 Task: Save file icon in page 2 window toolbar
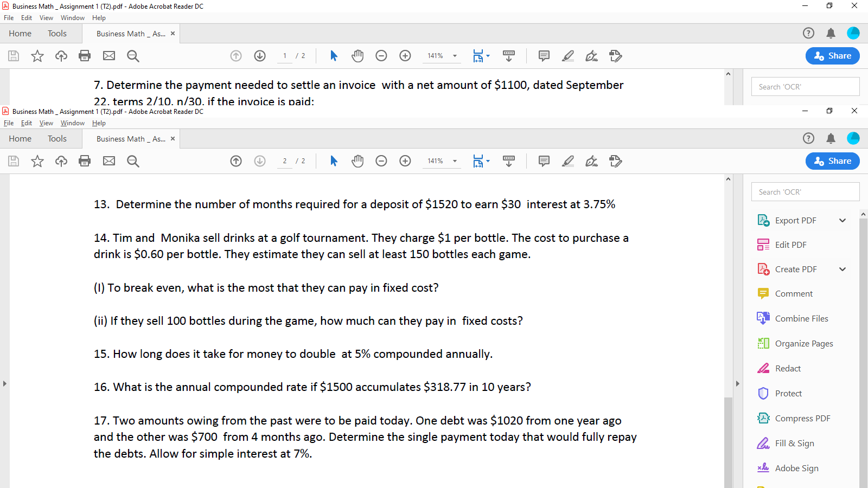(14, 161)
